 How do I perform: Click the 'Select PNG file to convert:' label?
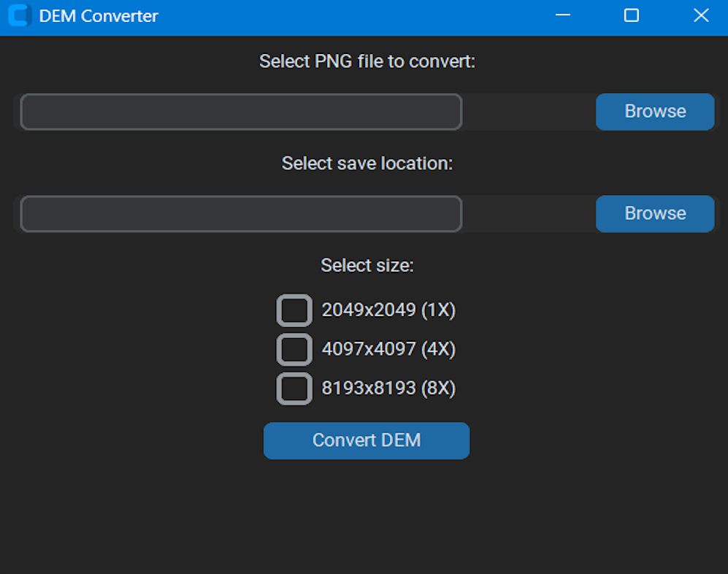pyautogui.click(x=367, y=61)
